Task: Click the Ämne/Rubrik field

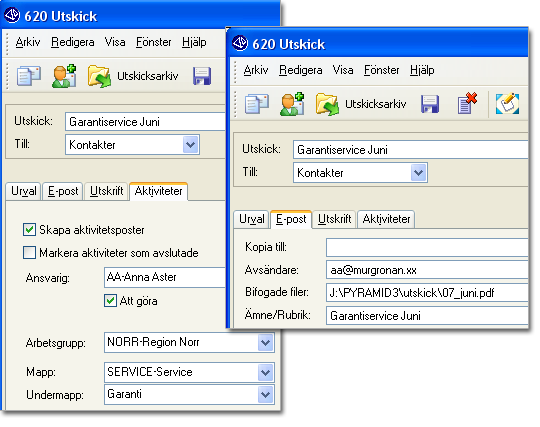Action: 427,315
